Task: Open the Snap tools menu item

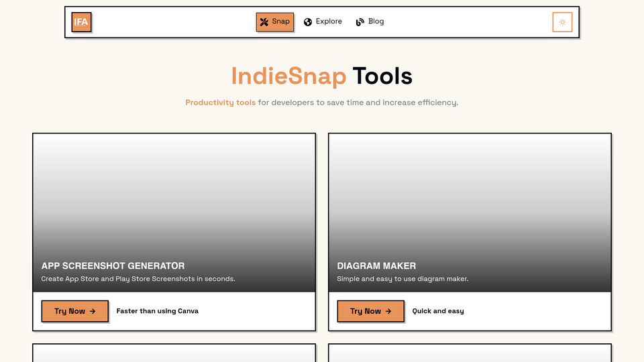Action: coord(275,21)
